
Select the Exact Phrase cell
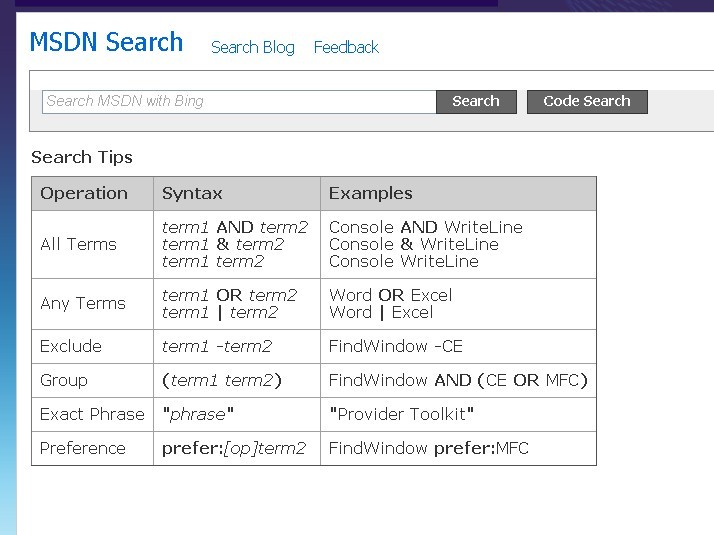[92, 414]
